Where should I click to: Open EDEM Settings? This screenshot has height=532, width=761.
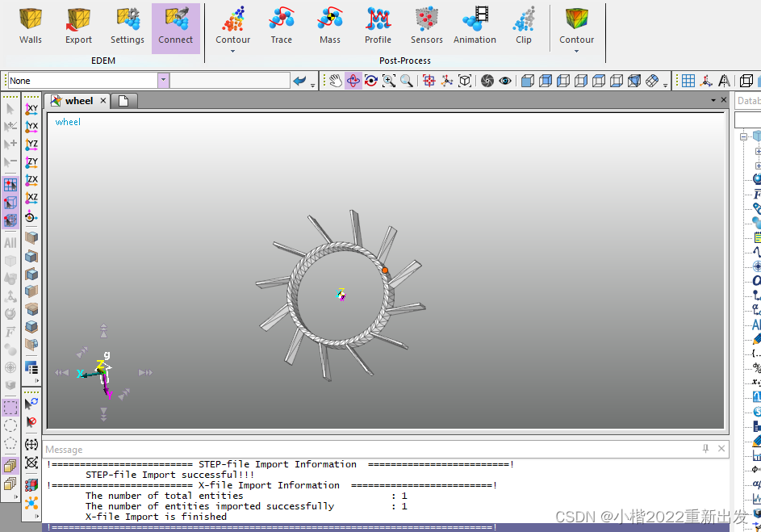(128, 26)
